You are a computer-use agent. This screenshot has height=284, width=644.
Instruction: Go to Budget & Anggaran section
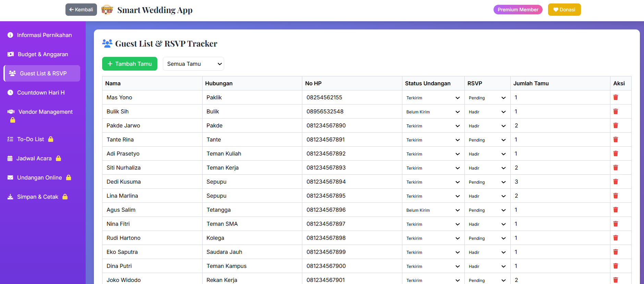(42, 54)
